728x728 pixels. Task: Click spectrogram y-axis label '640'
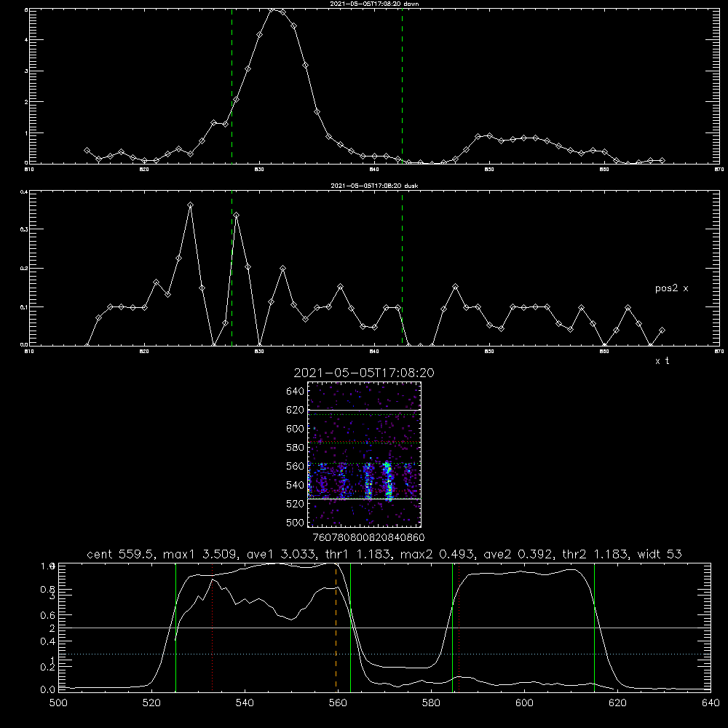[296, 392]
